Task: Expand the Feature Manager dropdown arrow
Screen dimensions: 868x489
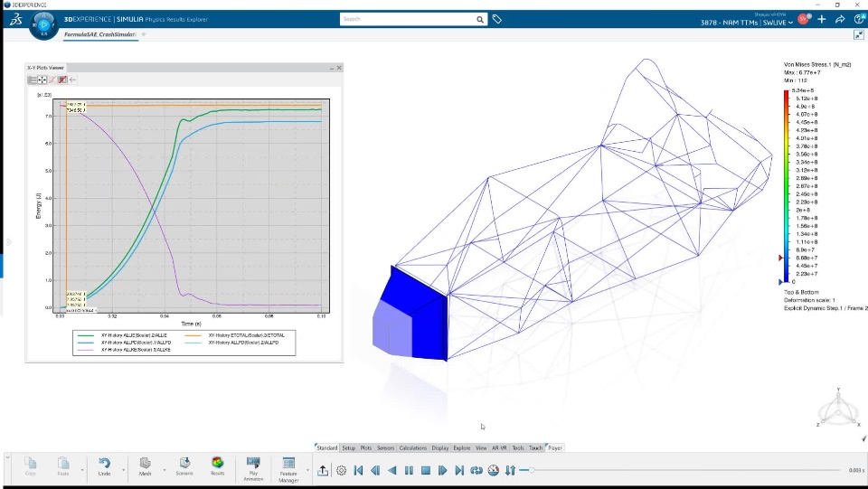Action: click(x=307, y=470)
